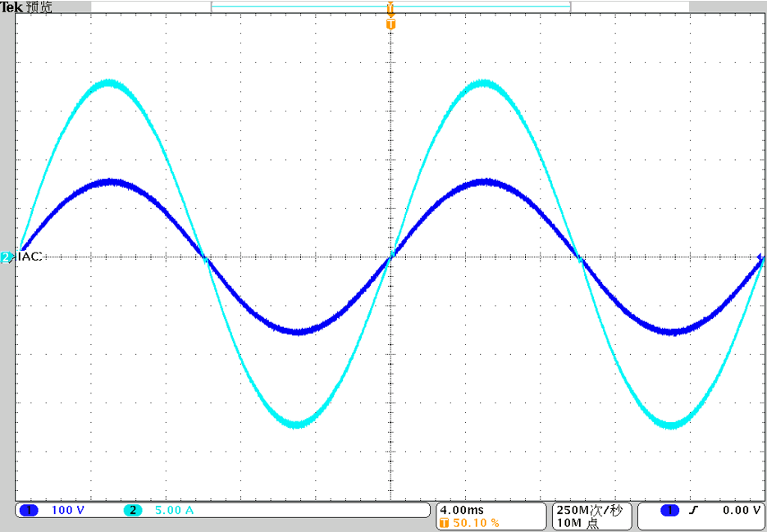
Task: Click the cyan record view bar at top
Action: [x=390, y=7]
